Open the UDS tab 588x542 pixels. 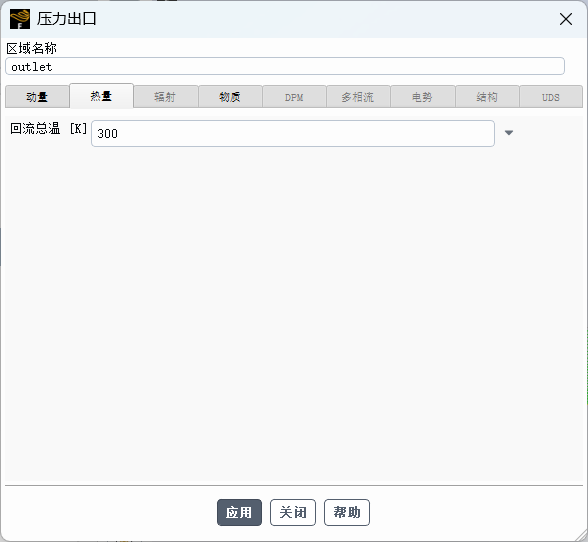[x=551, y=97]
